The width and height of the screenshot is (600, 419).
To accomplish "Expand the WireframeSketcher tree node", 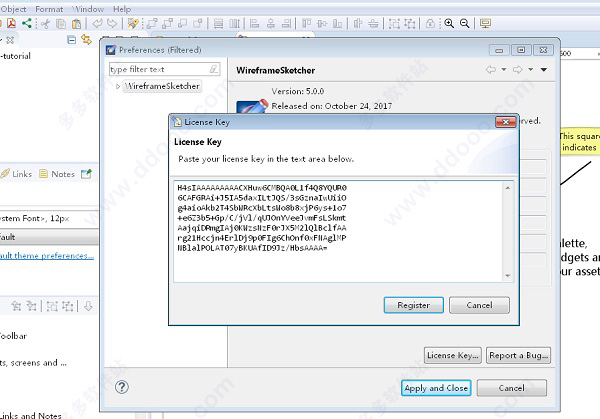I will [118, 86].
